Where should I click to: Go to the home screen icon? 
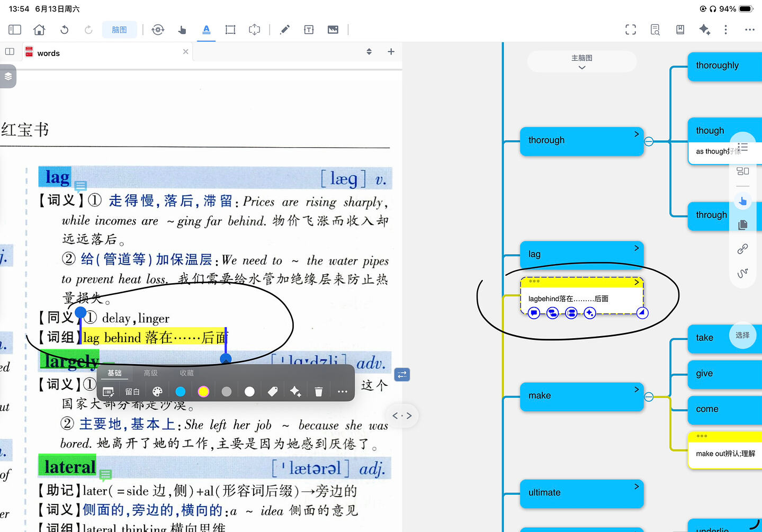tap(39, 30)
